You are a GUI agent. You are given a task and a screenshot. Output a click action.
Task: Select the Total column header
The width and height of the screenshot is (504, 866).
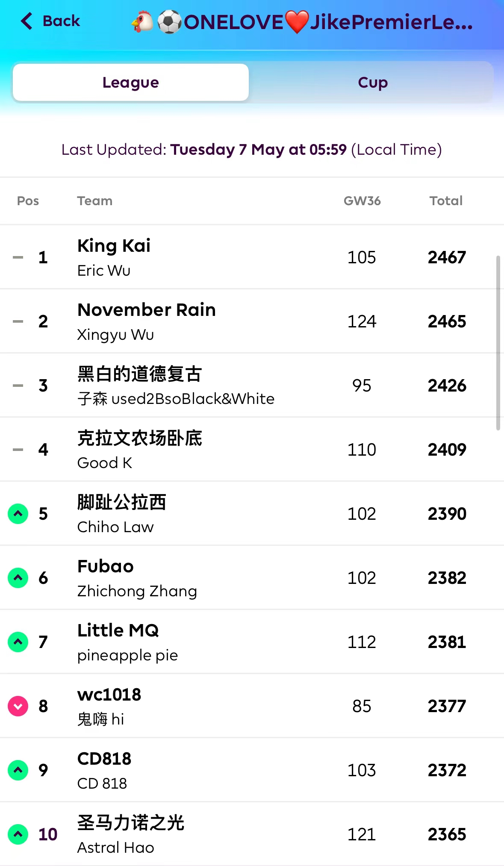(x=446, y=201)
